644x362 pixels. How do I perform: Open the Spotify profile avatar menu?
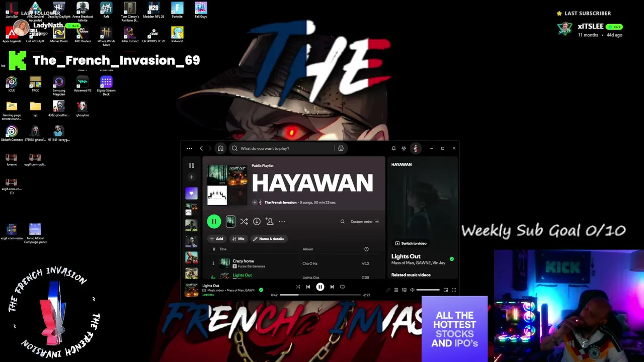416,148
